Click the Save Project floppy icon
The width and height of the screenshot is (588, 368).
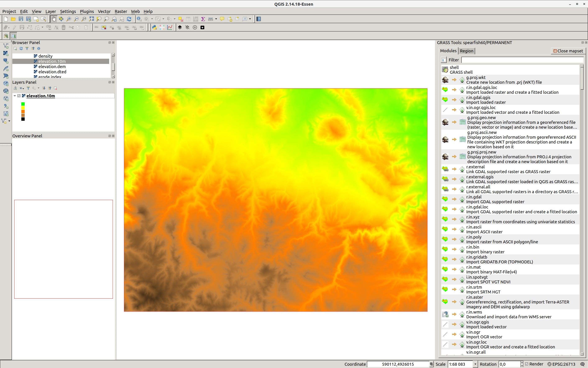click(21, 19)
